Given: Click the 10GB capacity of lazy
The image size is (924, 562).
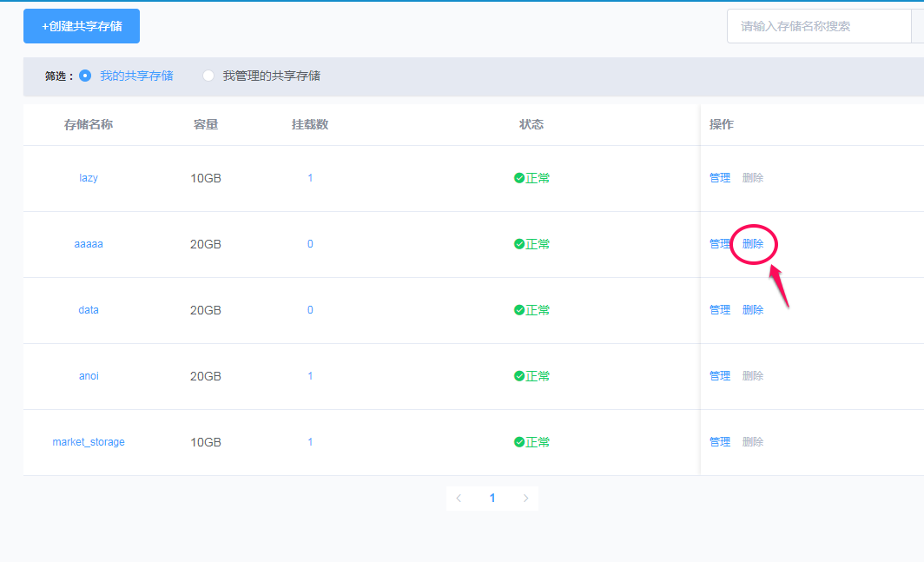Looking at the screenshot, I should click(x=206, y=178).
